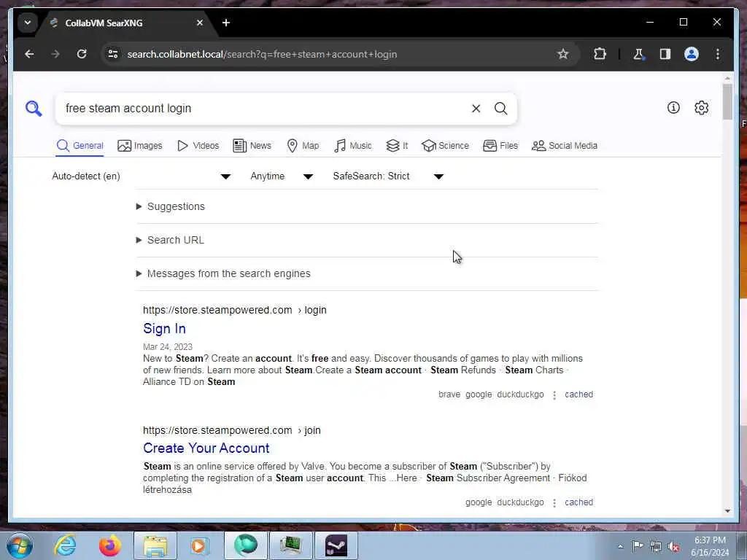Open cached version of Create Your Account
This screenshot has width=747, height=560.
coord(578,502)
